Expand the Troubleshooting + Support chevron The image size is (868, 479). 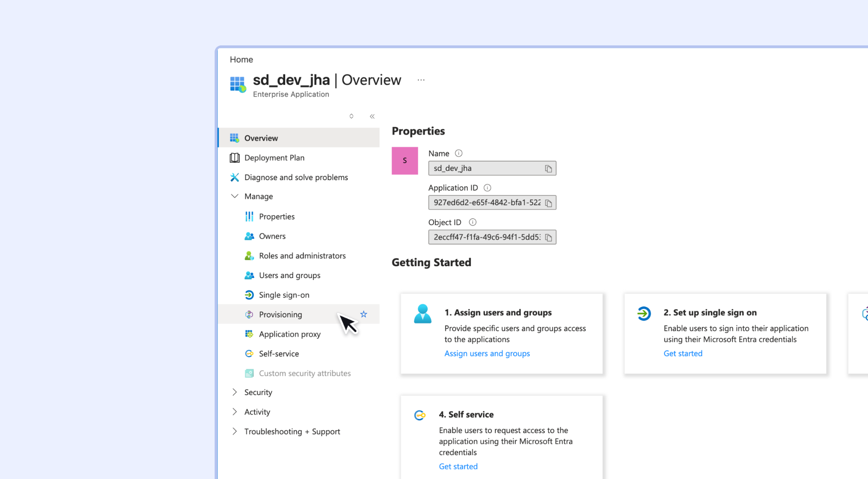(x=234, y=431)
